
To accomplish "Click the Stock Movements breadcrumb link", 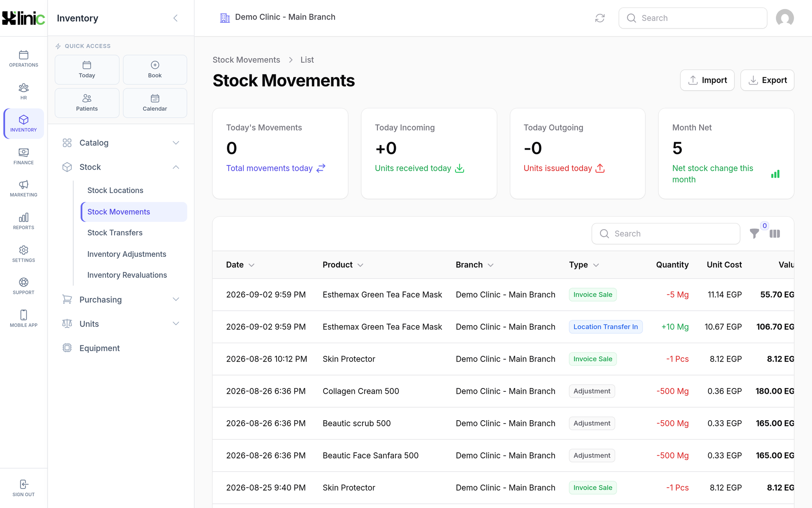I will click(x=246, y=60).
